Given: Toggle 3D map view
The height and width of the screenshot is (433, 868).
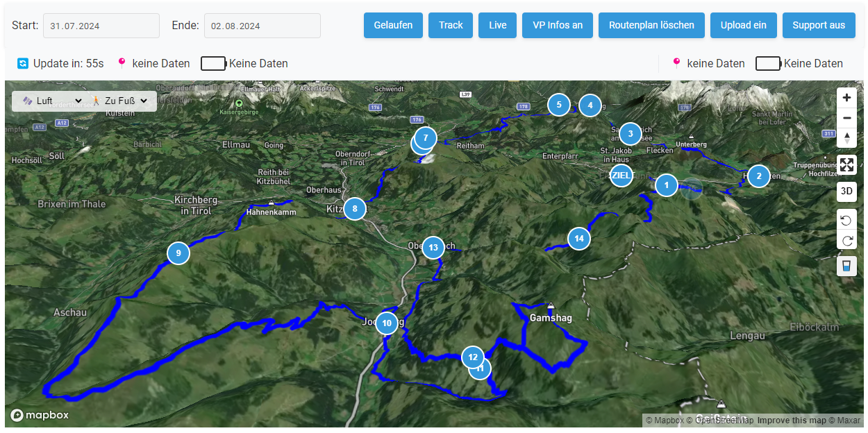Looking at the screenshot, I should 846,191.
